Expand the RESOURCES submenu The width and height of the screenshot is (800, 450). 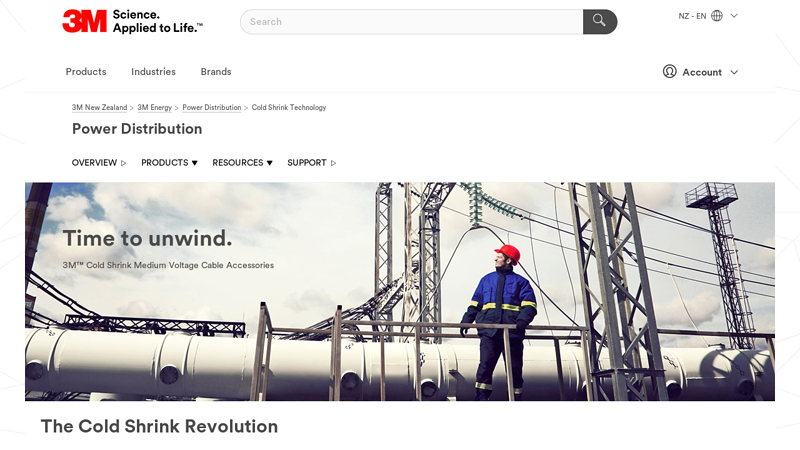click(x=242, y=163)
